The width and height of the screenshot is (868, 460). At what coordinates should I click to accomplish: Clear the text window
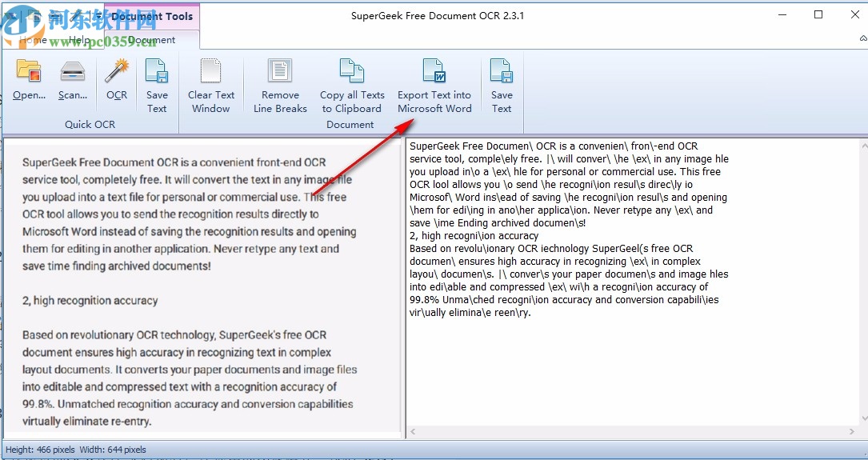(211, 86)
